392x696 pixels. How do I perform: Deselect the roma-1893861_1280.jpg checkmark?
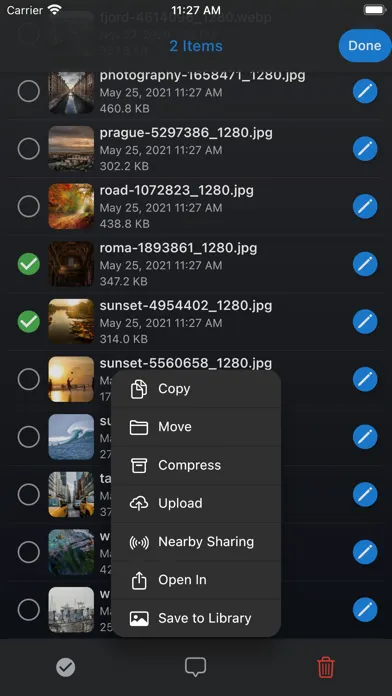click(29, 264)
